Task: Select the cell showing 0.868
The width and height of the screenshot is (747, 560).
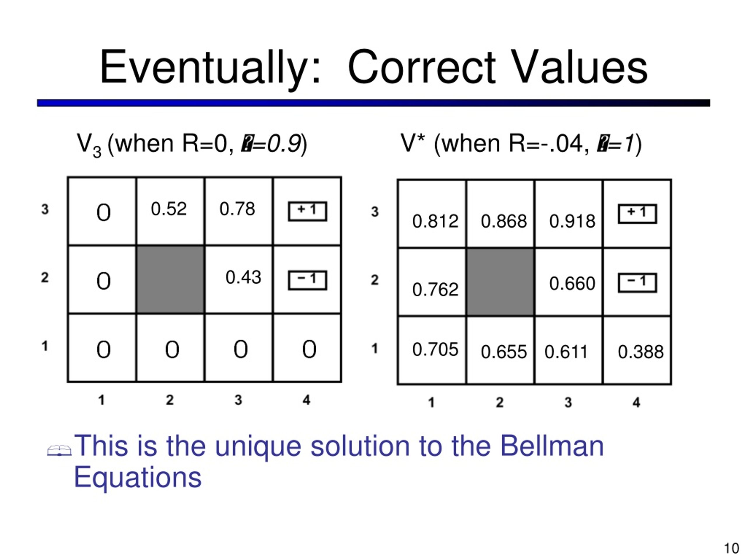Action: [500, 214]
